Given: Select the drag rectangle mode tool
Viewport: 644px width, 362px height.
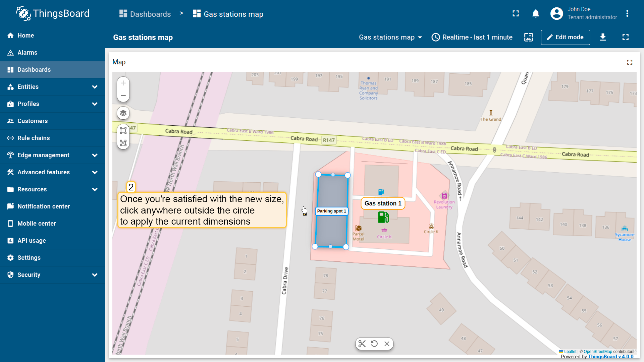Looking at the screenshot, I should pos(123,131).
